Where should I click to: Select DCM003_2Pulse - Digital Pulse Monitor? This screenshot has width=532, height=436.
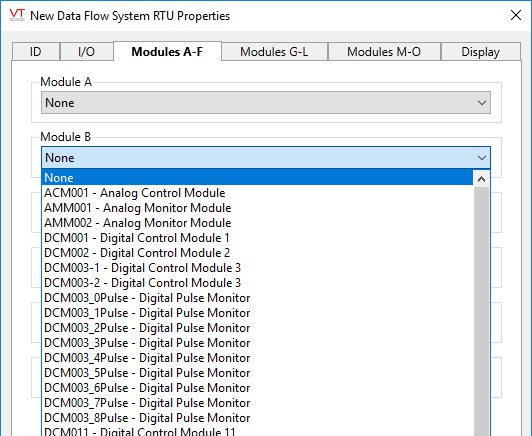click(x=257, y=328)
